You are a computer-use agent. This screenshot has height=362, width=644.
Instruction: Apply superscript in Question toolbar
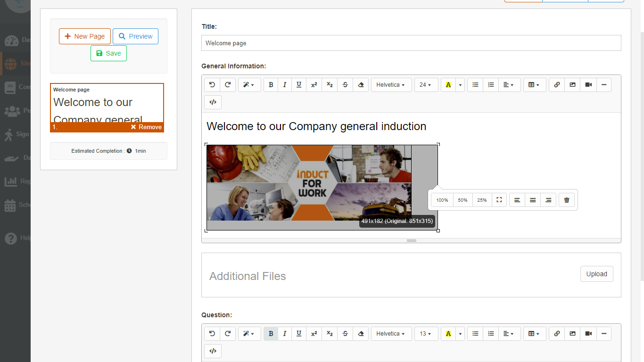pos(314,334)
